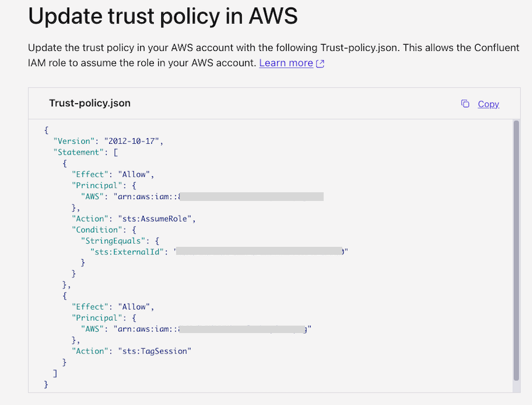Click the external link icon after Learn more

pos(320,63)
